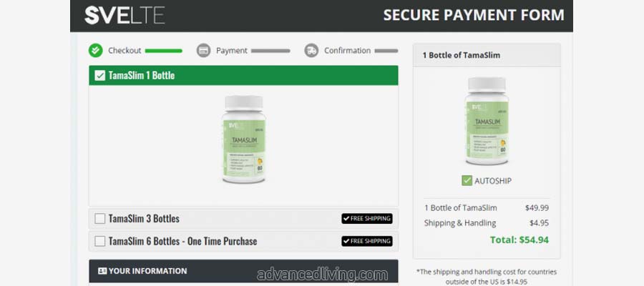The width and height of the screenshot is (644, 286).
Task: Click Free Shipping badge on 3 Bottles row
Action: (x=367, y=219)
